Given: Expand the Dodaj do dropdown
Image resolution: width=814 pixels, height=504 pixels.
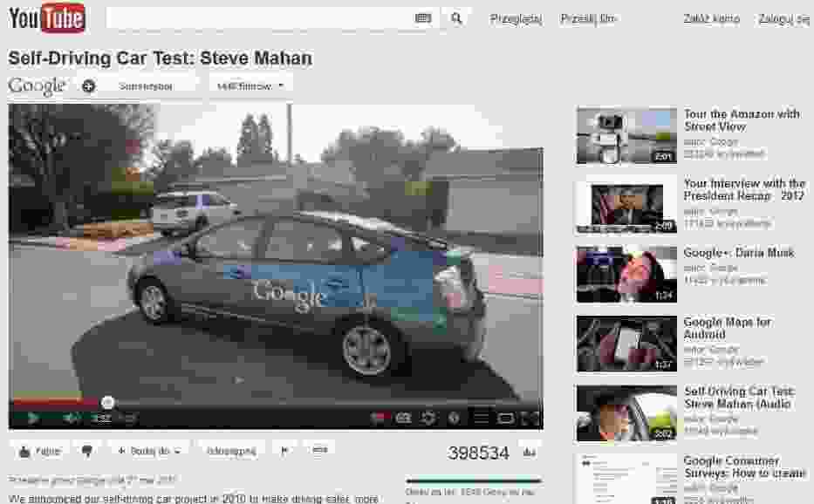Looking at the screenshot, I should (x=149, y=451).
